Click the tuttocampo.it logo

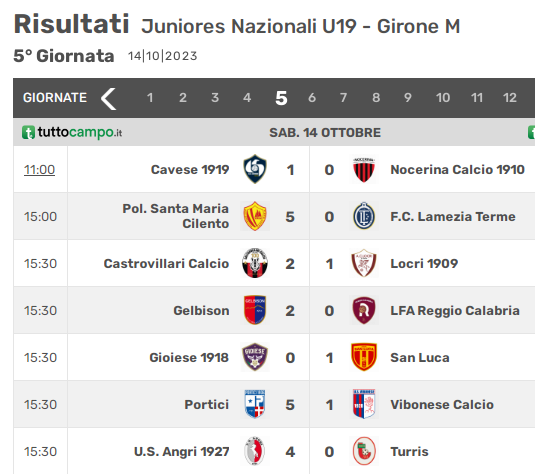pos(72,132)
